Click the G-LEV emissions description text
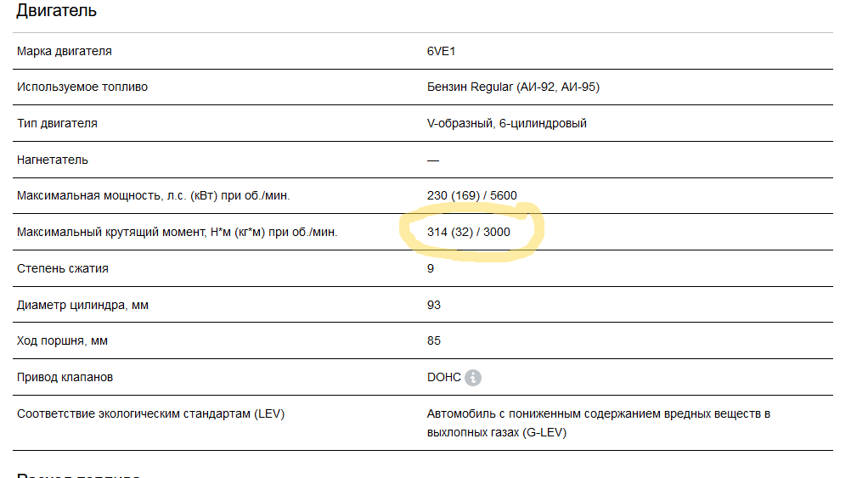 coord(599,423)
